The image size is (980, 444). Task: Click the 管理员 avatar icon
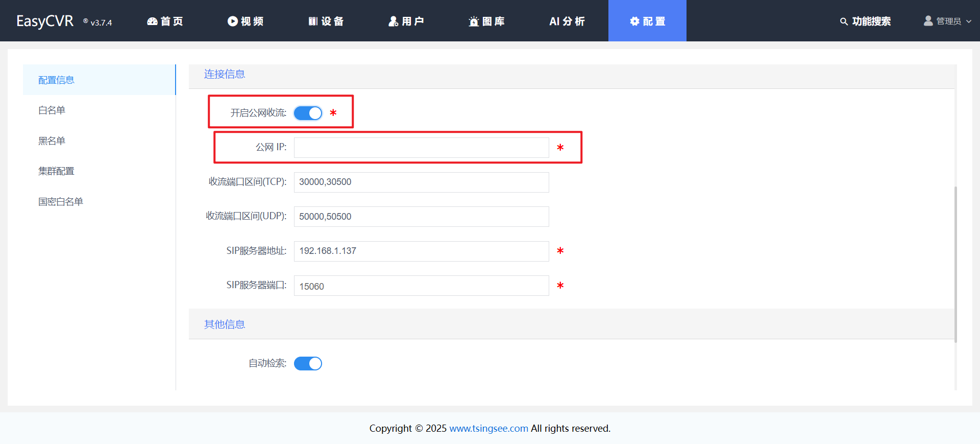coord(928,21)
